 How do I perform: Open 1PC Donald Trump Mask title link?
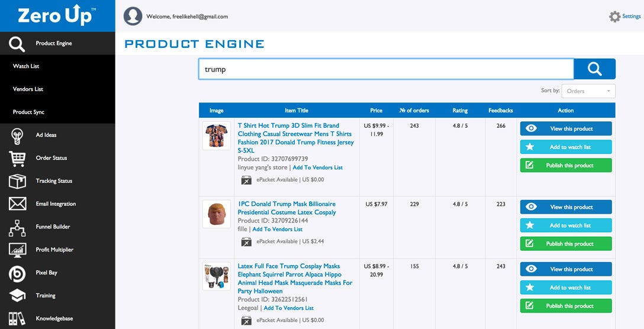pyautogui.click(x=286, y=208)
